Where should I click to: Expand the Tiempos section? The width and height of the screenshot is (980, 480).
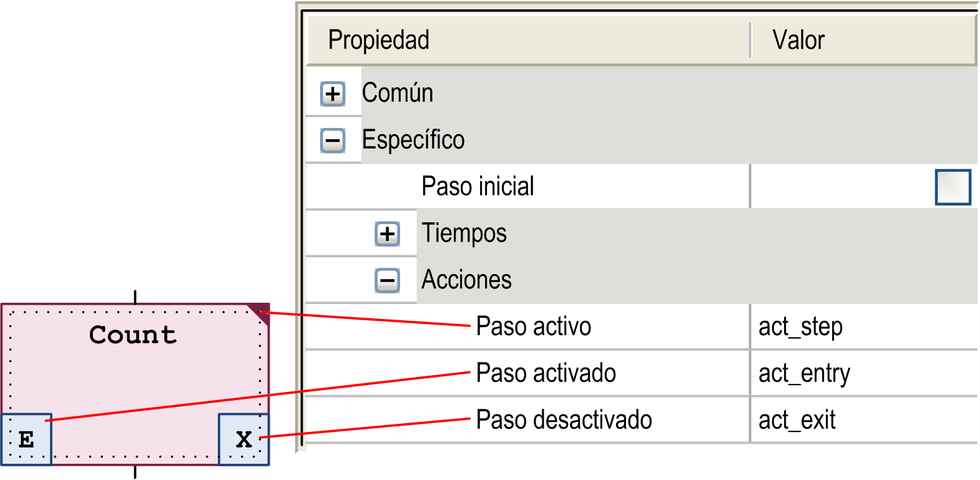tap(388, 234)
